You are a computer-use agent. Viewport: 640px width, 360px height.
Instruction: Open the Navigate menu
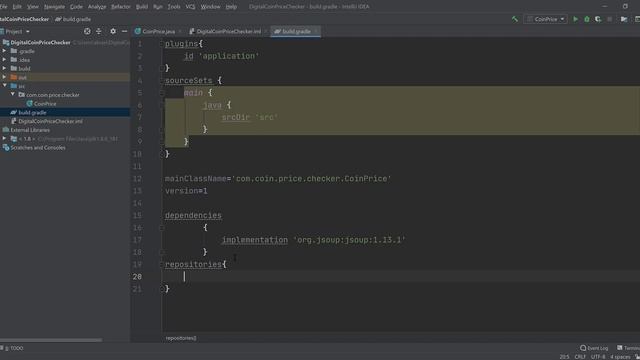click(x=54, y=7)
